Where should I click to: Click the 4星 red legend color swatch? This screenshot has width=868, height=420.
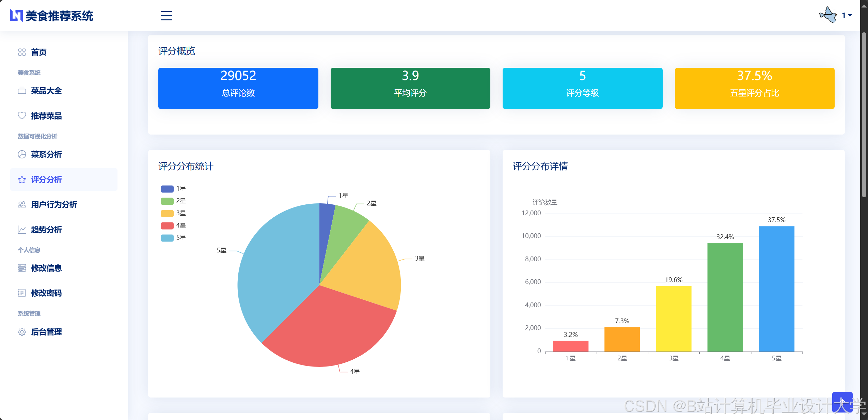click(x=167, y=225)
